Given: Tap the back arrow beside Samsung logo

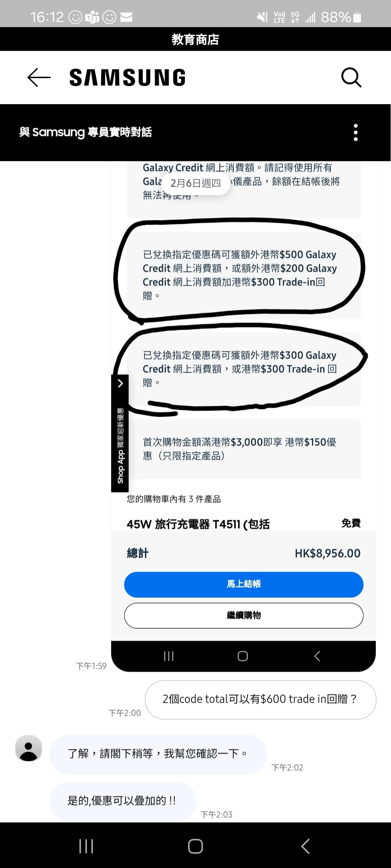Looking at the screenshot, I should [39, 77].
